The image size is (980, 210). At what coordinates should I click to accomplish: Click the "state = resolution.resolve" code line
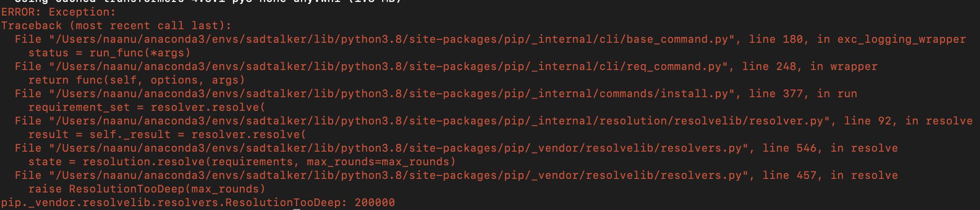click(242, 162)
